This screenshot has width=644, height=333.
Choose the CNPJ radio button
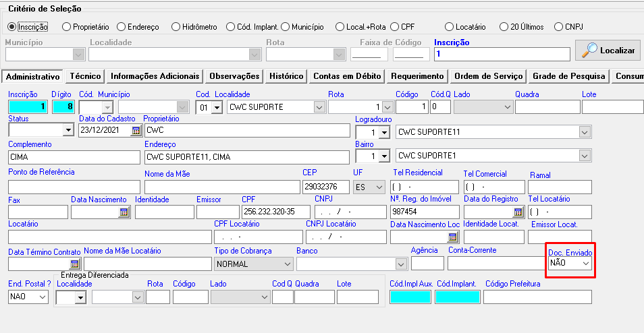[x=558, y=27]
